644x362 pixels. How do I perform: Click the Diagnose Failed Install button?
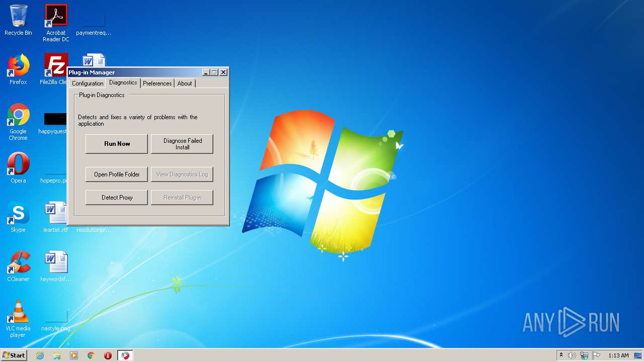(x=182, y=144)
